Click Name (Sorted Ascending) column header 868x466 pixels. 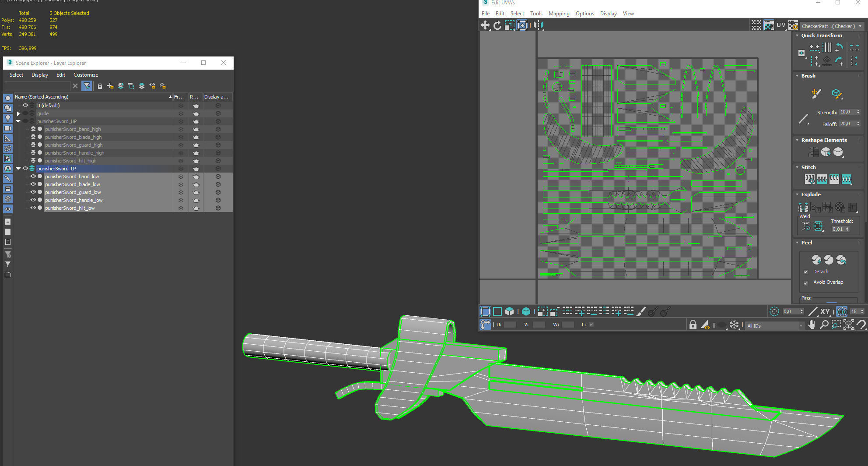pyautogui.click(x=93, y=97)
